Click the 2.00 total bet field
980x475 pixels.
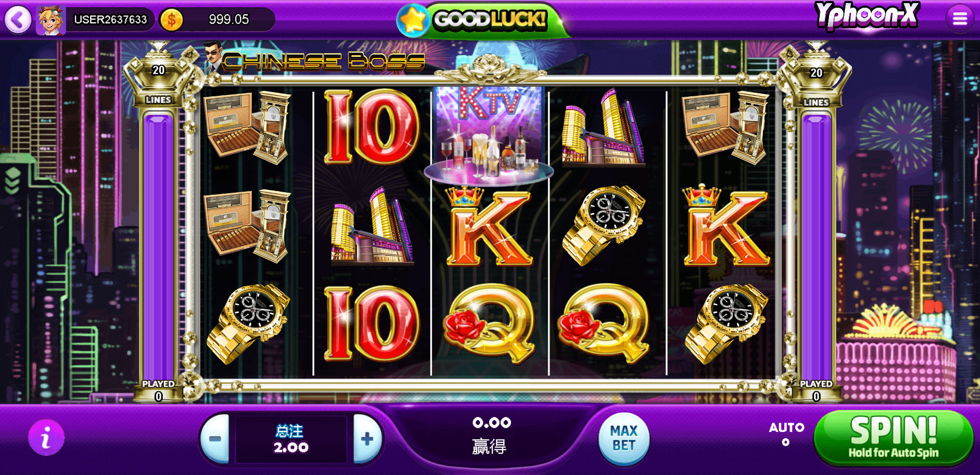point(291,439)
